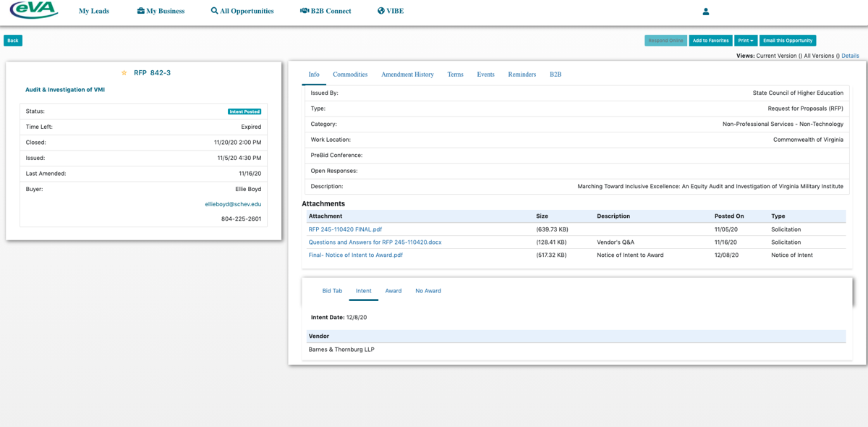This screenshot has width=868, height=427.
Task: Open the VIBE menu item
Action: click(391, 12)
